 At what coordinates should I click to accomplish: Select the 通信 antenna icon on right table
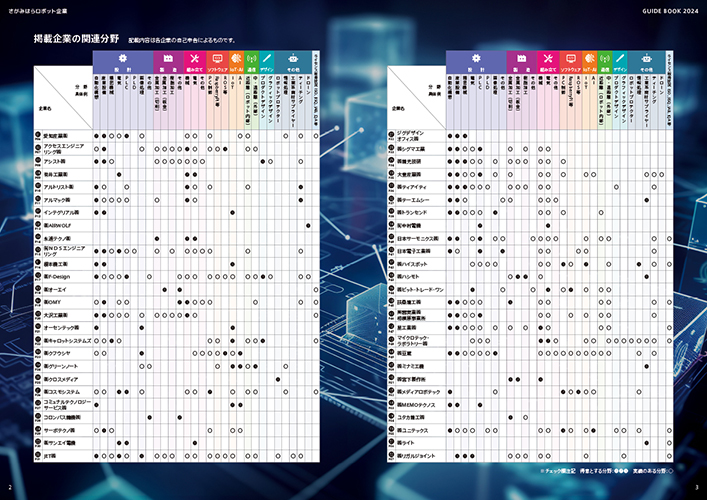point(604,58)
